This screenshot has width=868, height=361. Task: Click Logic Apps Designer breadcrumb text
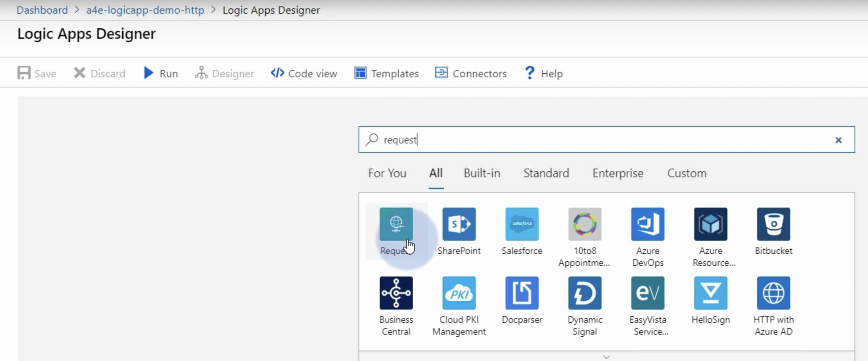(271, 10)
